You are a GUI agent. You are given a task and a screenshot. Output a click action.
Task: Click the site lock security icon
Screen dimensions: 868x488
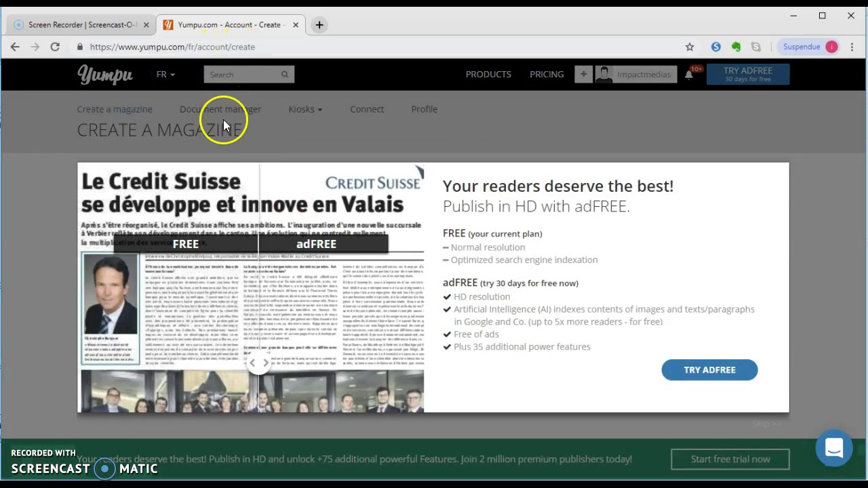click(x=80, y=47)
